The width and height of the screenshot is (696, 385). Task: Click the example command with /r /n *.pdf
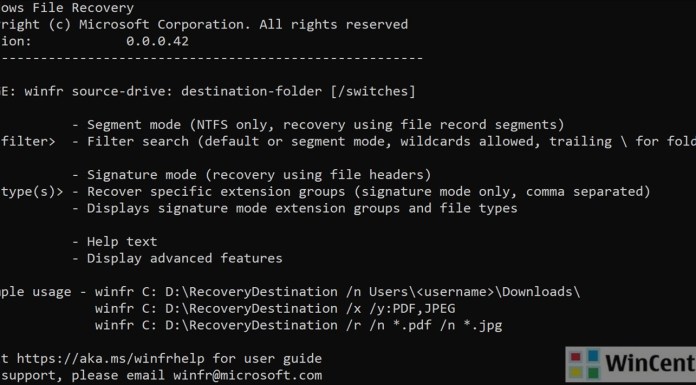(x=298, y=325)
